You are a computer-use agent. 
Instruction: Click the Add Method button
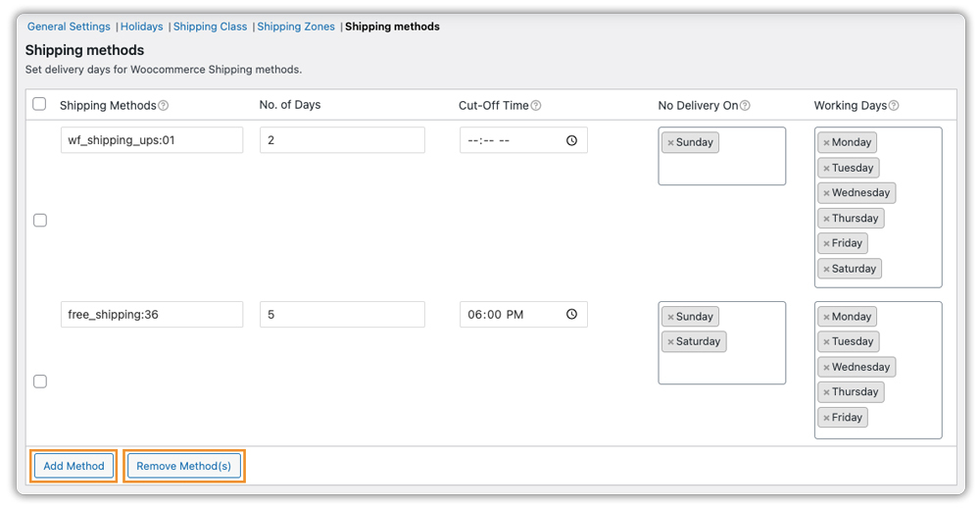(x=73, y=466)
